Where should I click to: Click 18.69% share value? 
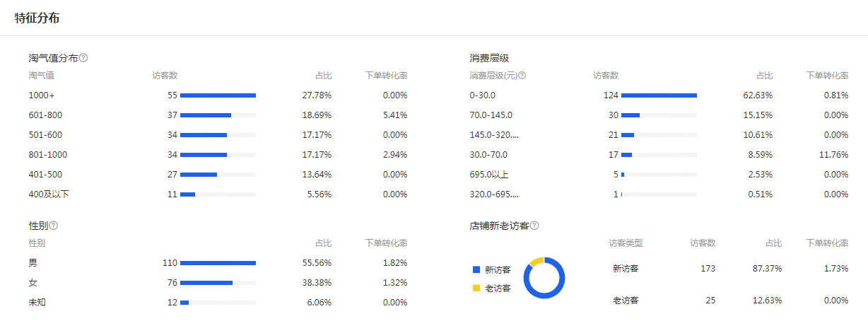pyautogui.click(x=317, y=115)
